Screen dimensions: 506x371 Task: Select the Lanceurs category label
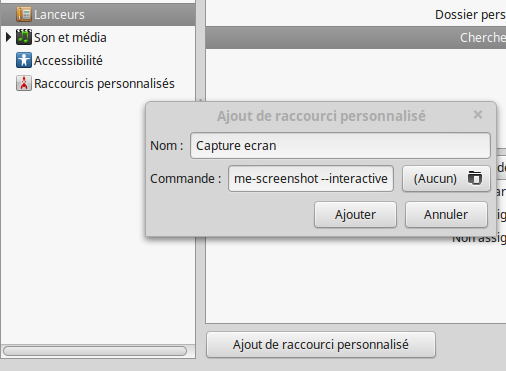[x=59, y=15]
